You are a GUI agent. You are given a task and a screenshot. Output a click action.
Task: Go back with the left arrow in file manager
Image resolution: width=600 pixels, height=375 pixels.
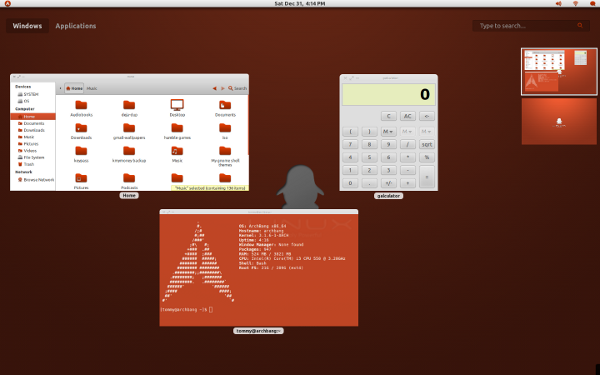pos(215,88)
